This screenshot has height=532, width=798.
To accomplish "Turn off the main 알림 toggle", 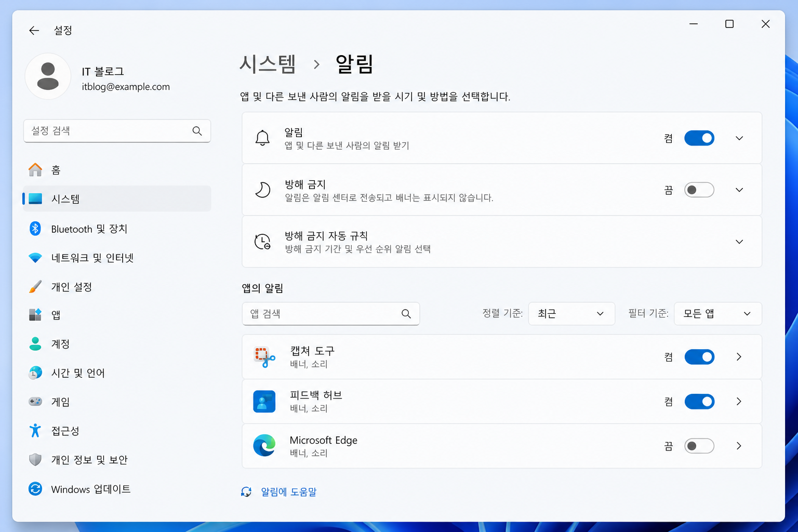I will [699, 138].
